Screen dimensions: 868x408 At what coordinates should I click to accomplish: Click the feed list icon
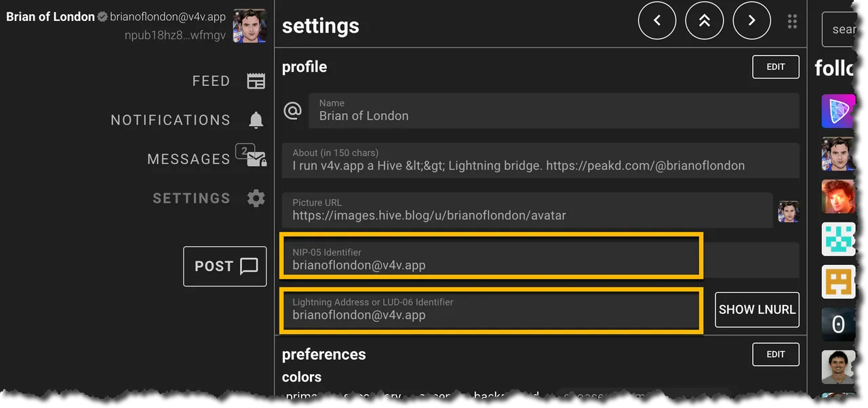[x=256, y=81]
